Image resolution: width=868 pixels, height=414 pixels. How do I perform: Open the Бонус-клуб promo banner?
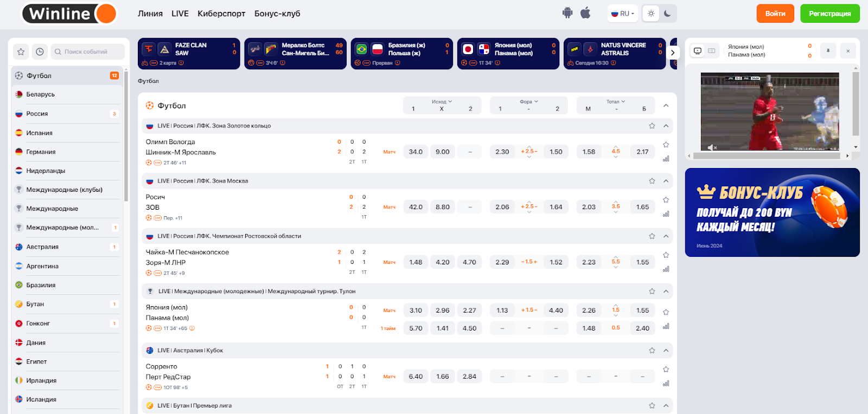click(773, 212)
